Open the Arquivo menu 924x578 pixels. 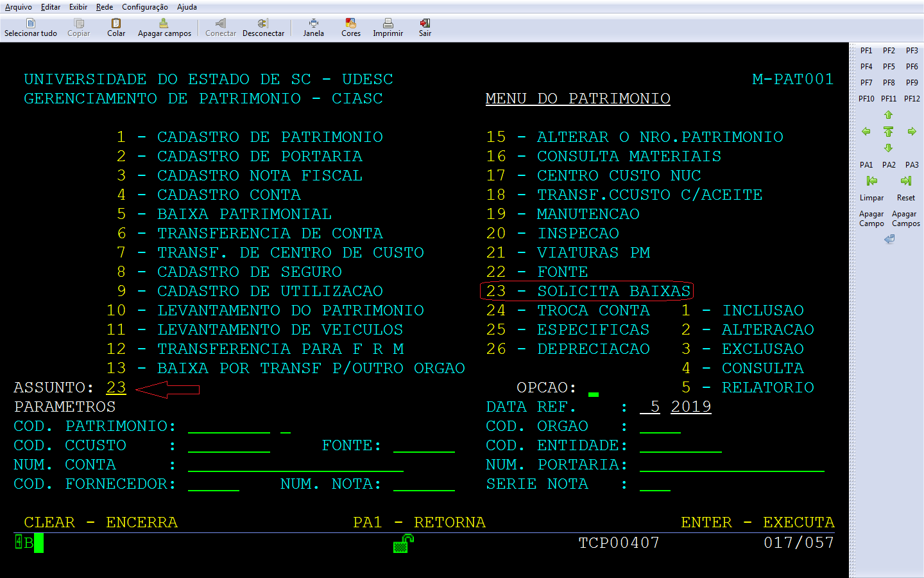coord(19,7)
